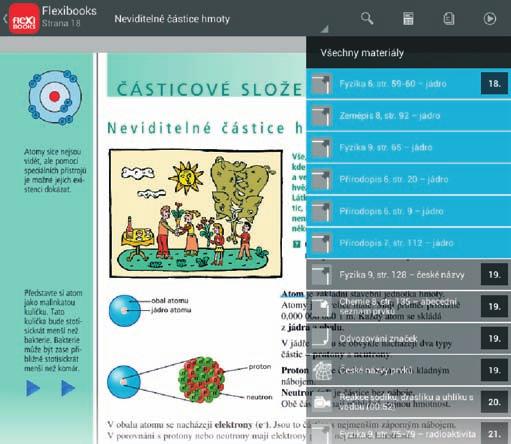Click page badge 19. on Chemie 8 row
Image resolution: width=511 pixels, height=444 pixels.
pos(494,306)
